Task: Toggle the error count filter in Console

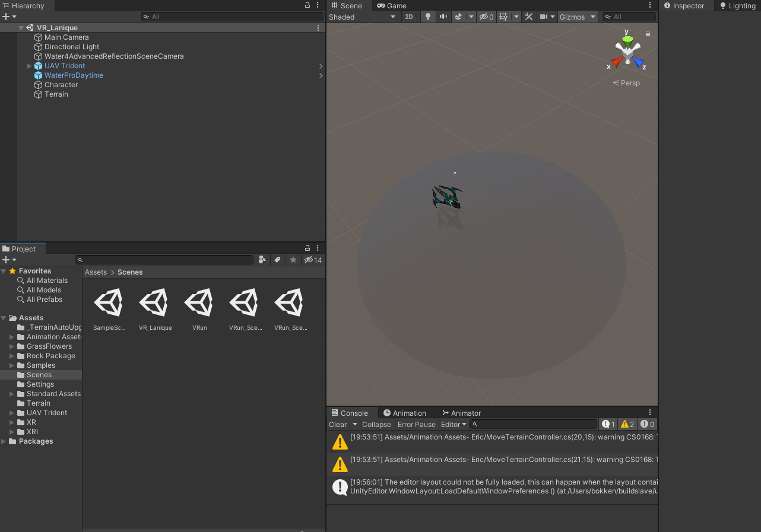Action: click(647, 424)
